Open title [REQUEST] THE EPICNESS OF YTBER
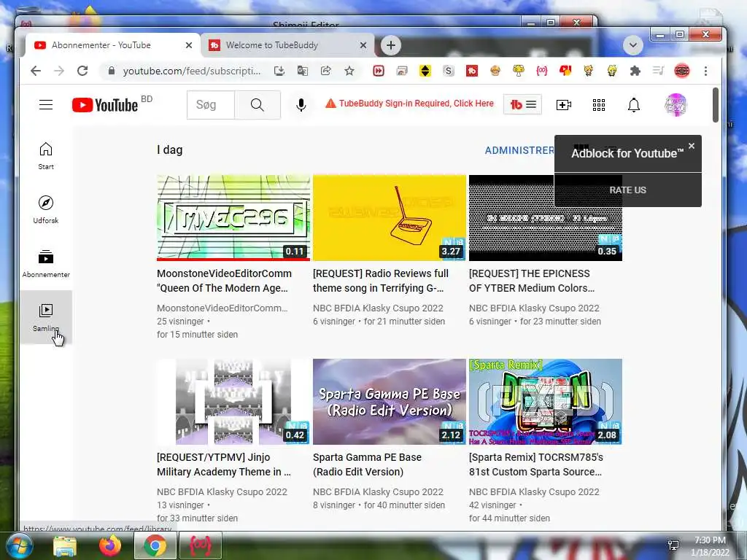 (x=532, y=281)
